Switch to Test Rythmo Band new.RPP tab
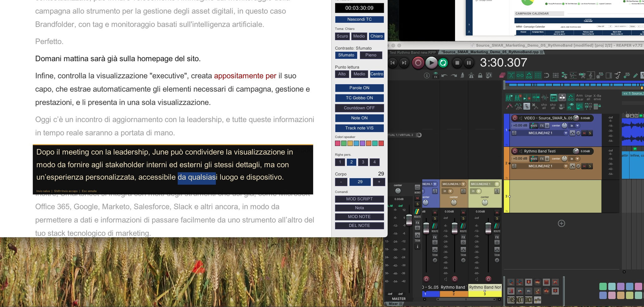 413,52
